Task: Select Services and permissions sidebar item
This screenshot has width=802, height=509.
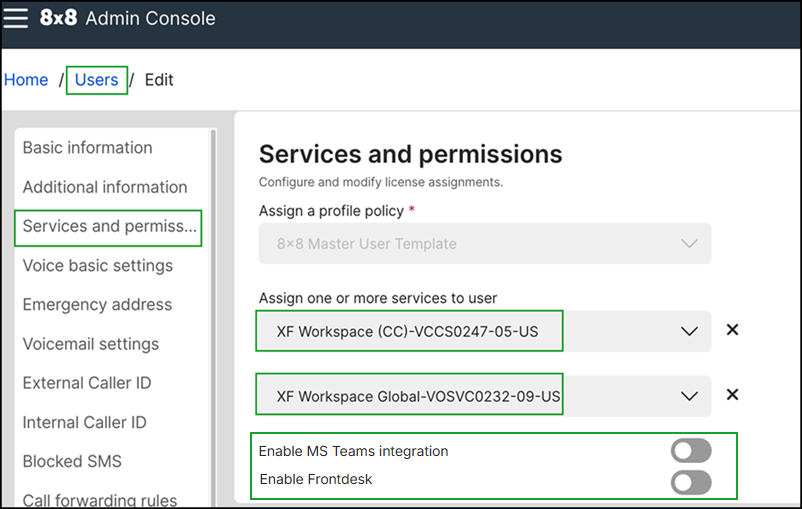Action: [109, 226]
